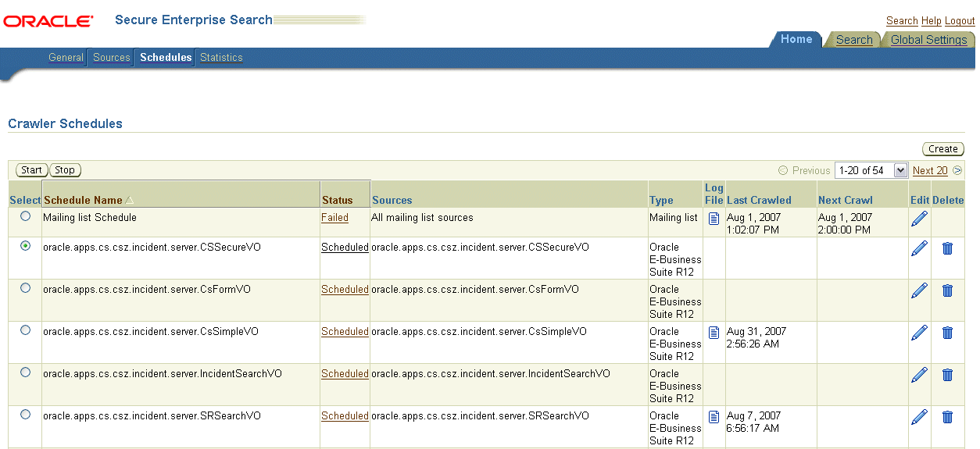Switch to the Search tab
Viewport: 980px width, 449px height.
click(854, 40)
